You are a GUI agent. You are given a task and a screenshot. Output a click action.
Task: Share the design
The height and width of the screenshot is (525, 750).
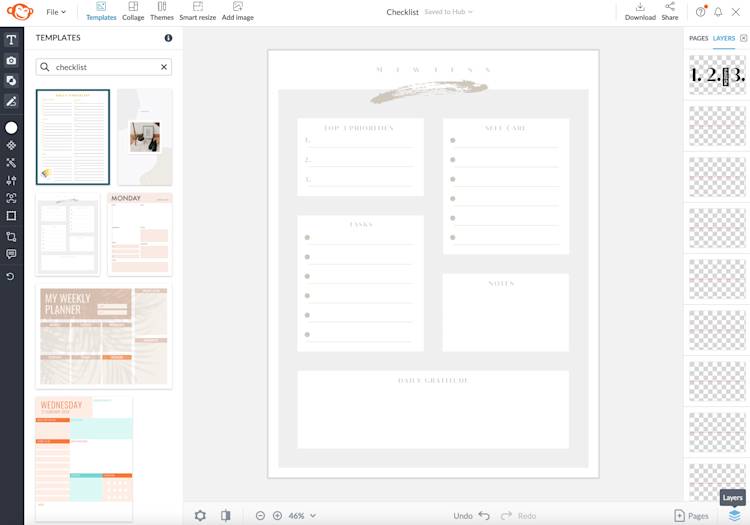[x=670, y=11]
